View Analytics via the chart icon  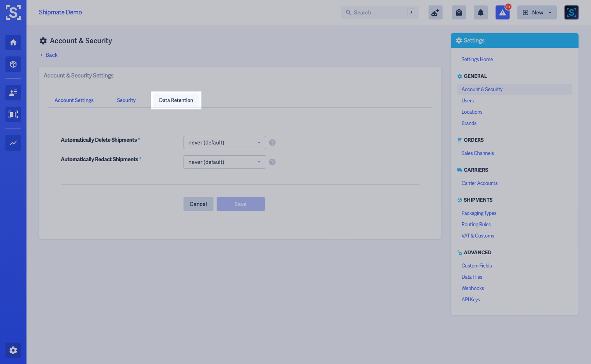click(x=13, y=143)
